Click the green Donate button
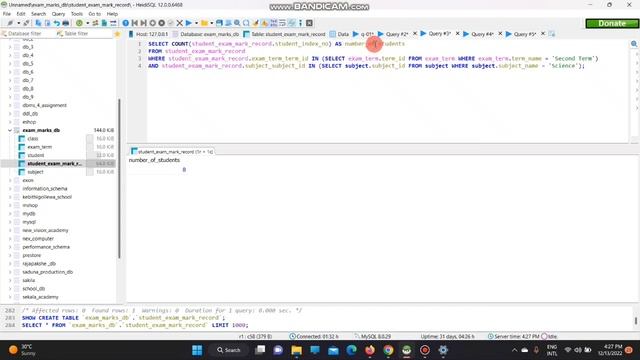This screenshot has height=360, width=640. [x=611, y=23]
